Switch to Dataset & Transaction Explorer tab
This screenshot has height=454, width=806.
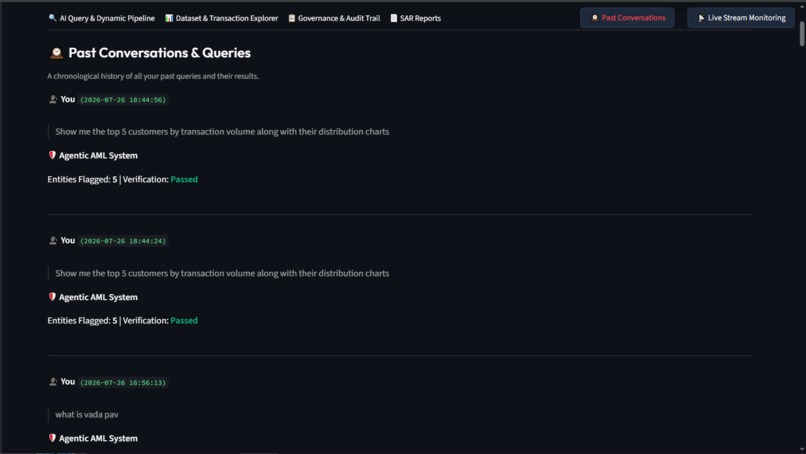pyautogui.click(x=221, y=18)
